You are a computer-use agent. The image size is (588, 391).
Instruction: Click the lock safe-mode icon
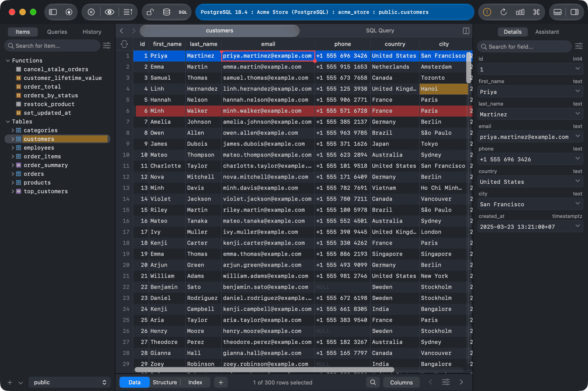pos(150,12)
